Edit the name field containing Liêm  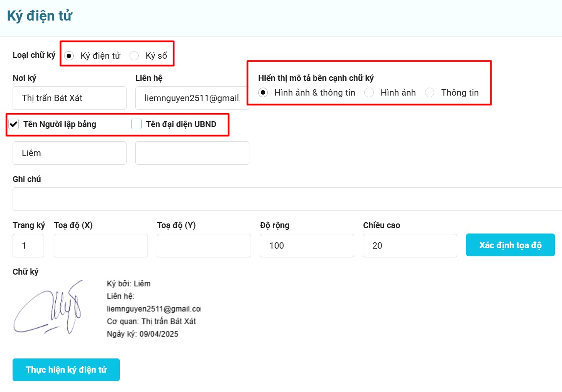coord(70,153)
